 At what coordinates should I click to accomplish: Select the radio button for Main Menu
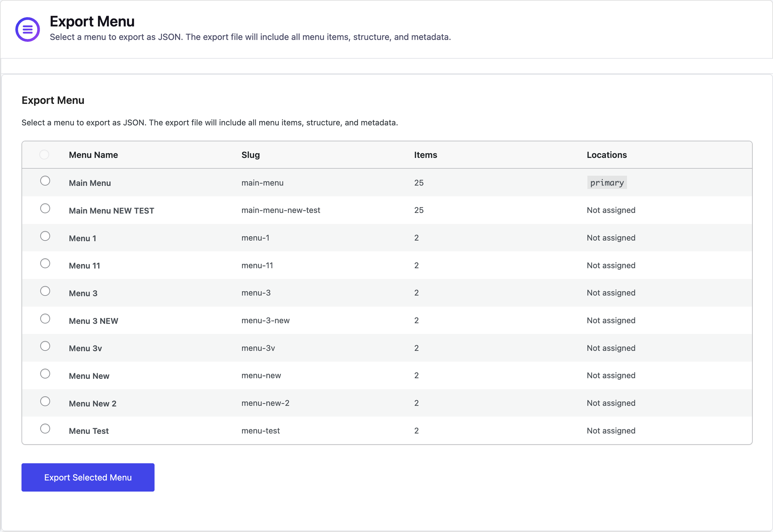coord(45,181)
